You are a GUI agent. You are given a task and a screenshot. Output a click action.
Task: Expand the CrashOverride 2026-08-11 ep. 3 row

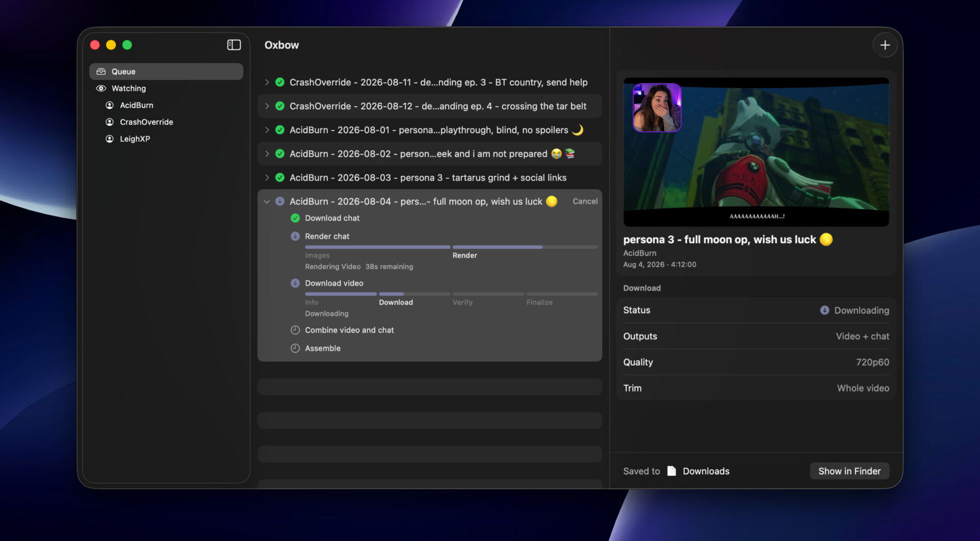tap(267, 82)
